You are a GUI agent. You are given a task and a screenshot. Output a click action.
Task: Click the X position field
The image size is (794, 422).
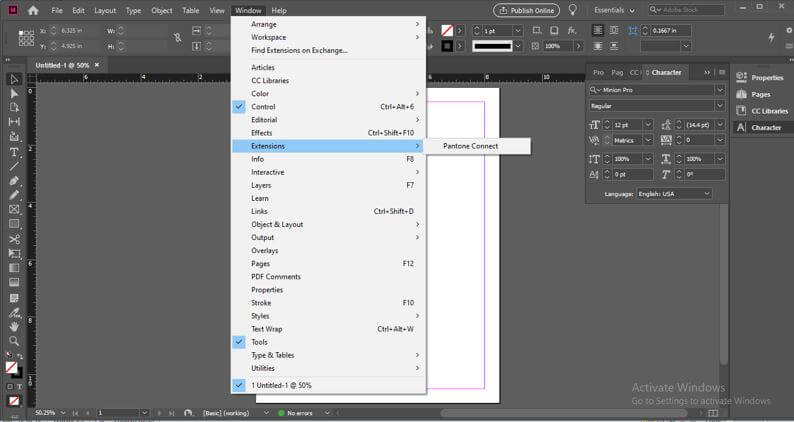coord(73,31)
